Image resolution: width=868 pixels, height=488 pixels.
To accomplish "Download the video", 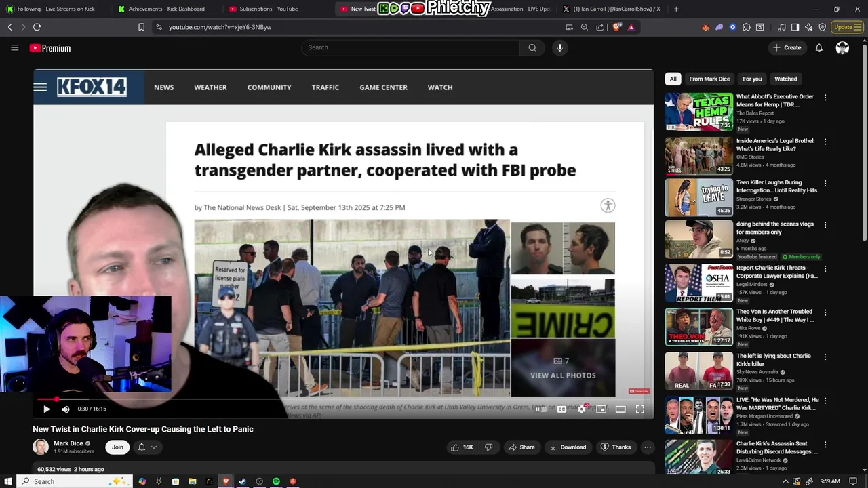I will [568, 447].
